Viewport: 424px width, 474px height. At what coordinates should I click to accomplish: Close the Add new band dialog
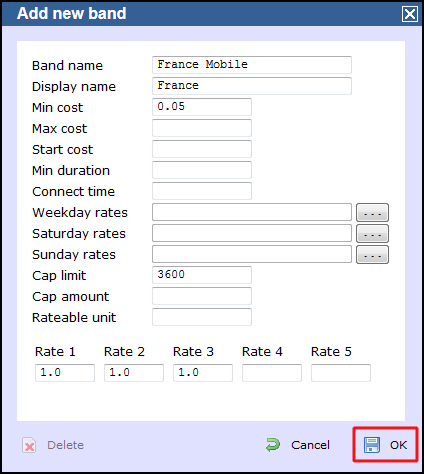tap(410, 14)
